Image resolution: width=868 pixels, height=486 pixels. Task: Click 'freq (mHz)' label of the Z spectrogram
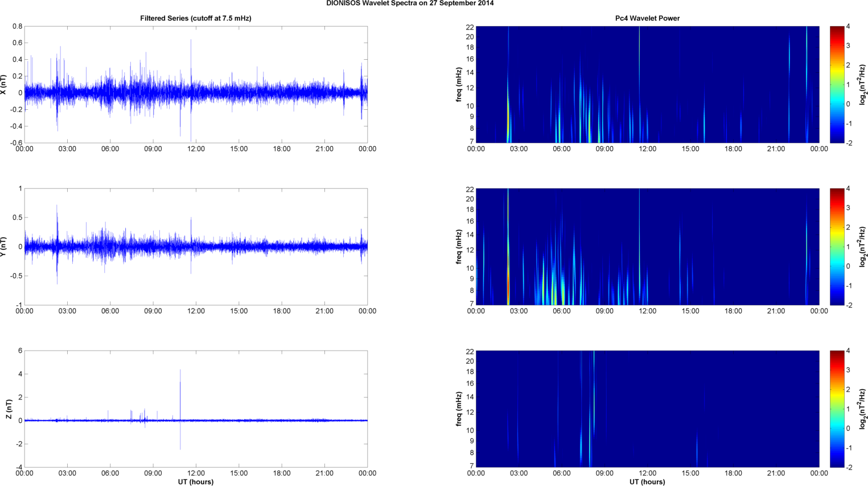[459, 409]
